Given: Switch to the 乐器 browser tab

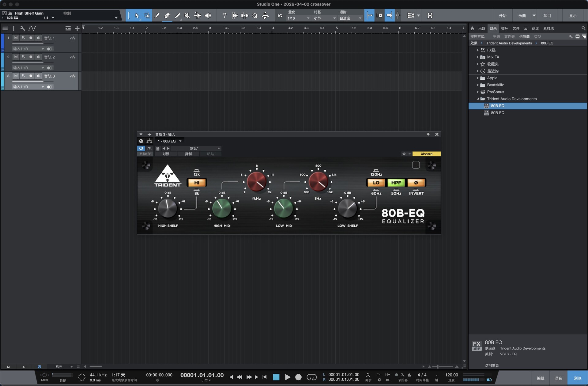Looking at the screenshot, I should 482,28.
